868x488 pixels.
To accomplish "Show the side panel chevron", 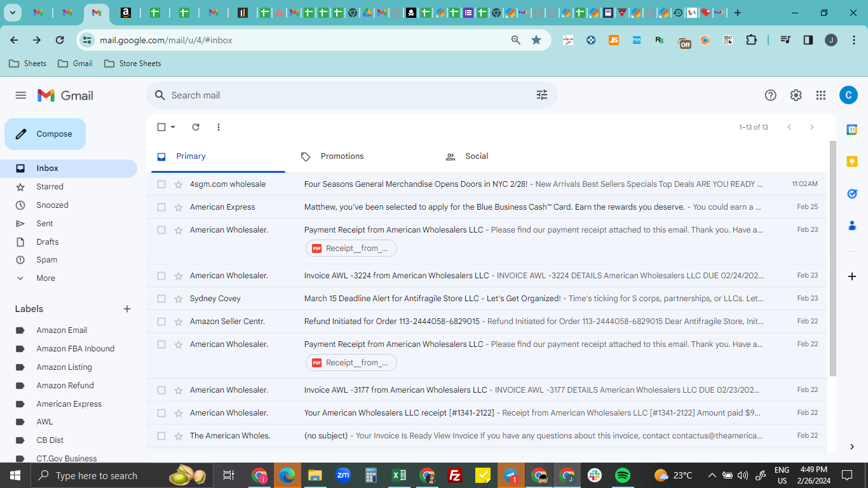I will (852, 447).
